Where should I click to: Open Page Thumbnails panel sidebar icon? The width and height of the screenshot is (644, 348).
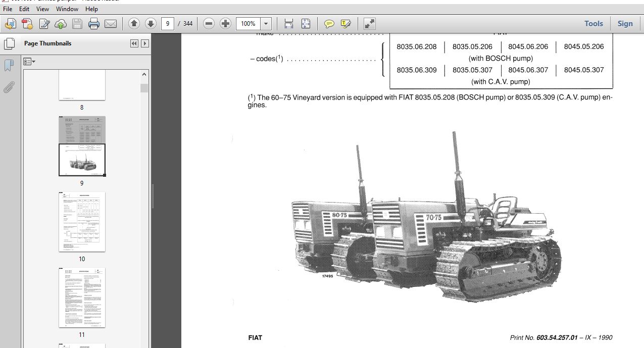[x=9, y=43]
